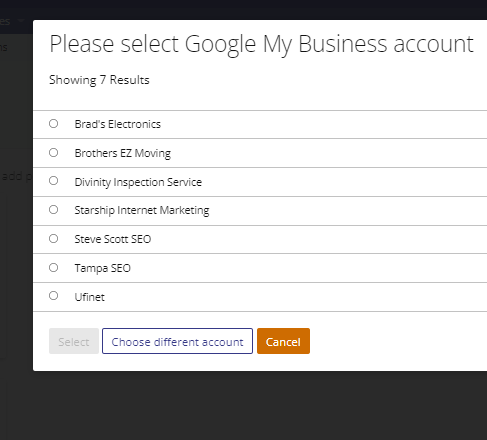Click the Starship Internet Marketing label text
The image size is (487, 440).
coord(142,210)
